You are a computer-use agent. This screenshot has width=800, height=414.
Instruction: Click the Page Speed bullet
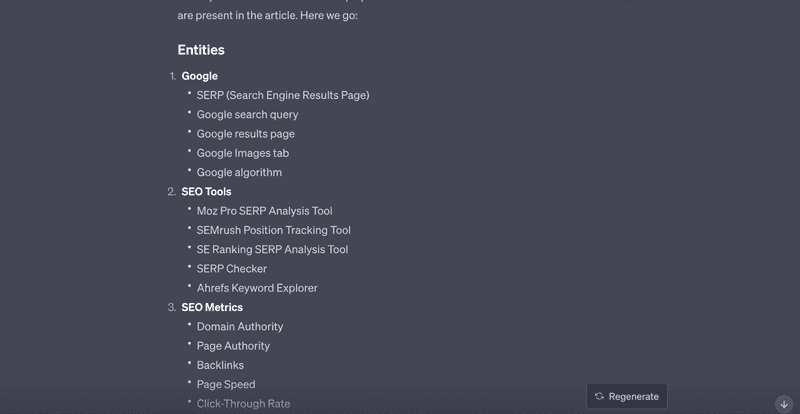[226, 384]
